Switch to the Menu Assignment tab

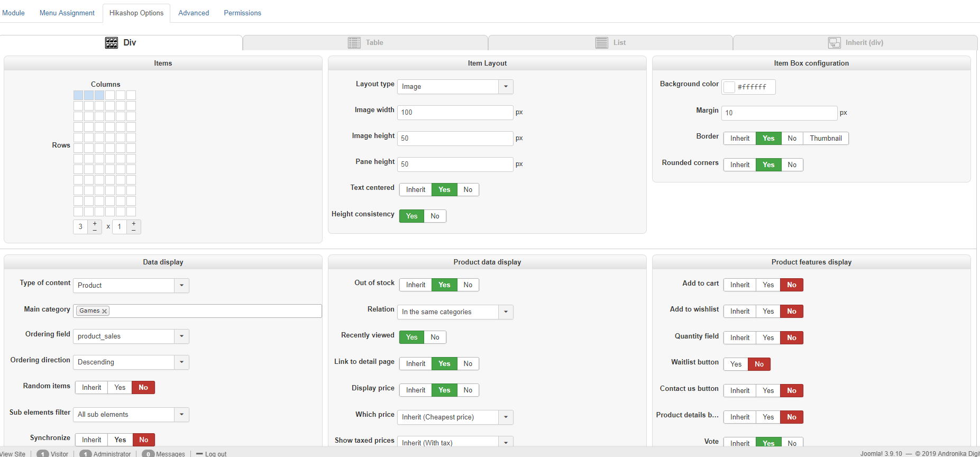[67, 13]
